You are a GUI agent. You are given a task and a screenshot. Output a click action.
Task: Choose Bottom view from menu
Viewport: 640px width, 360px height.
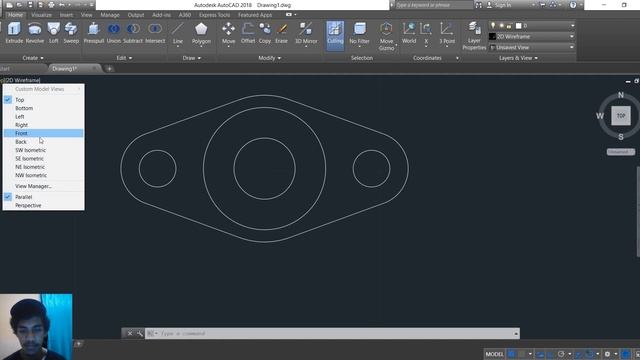coord(43,108)
